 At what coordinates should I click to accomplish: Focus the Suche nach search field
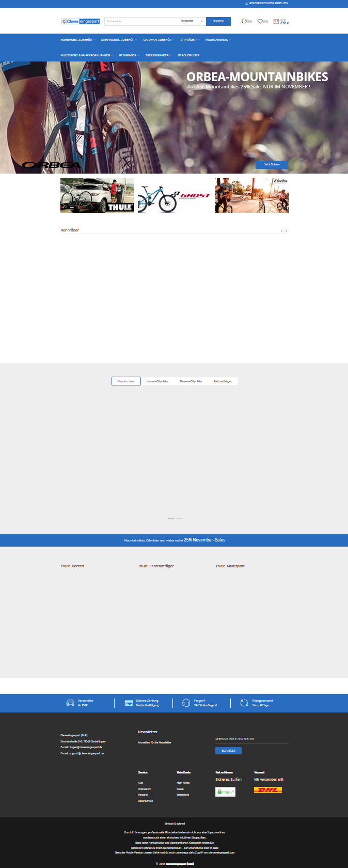click(141, 21)
